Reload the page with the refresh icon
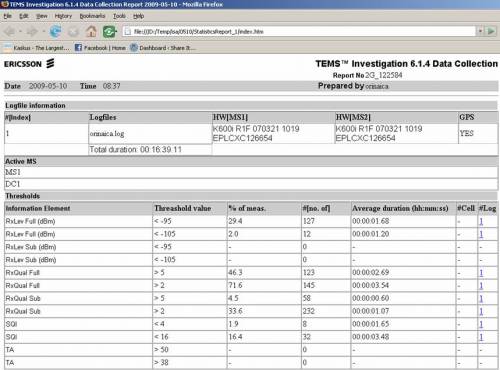 point(55,32)
